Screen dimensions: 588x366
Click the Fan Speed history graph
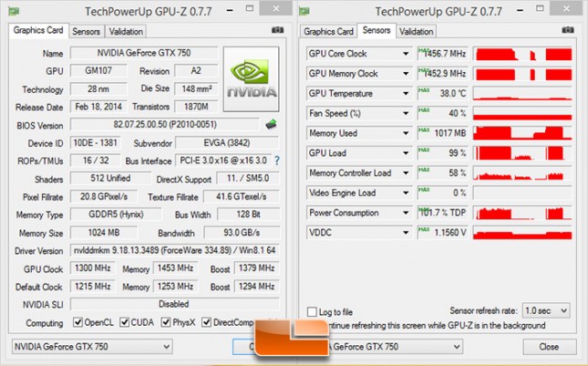coord(522,113)
